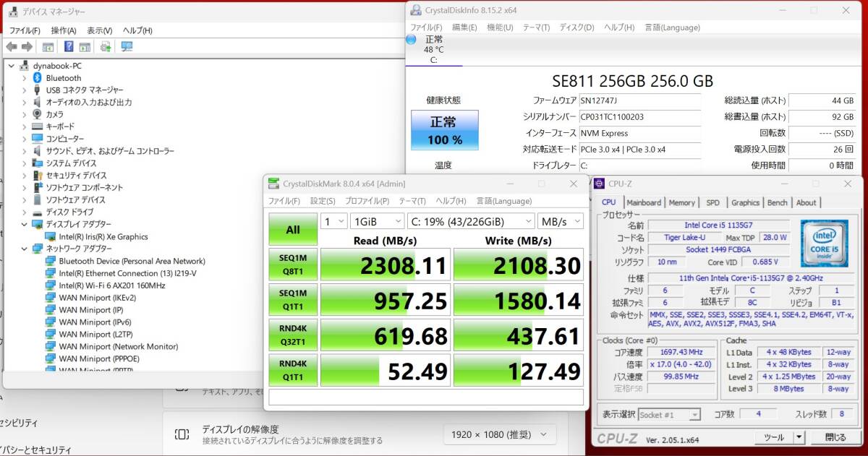Select the WAN Miniport (Network Monitor) row

118,346
